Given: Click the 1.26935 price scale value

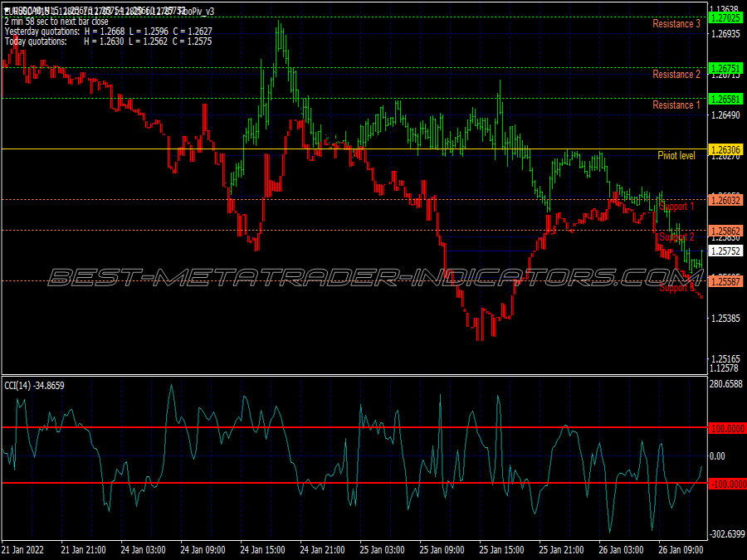Looking at the screenshot, I should (725, 34).
